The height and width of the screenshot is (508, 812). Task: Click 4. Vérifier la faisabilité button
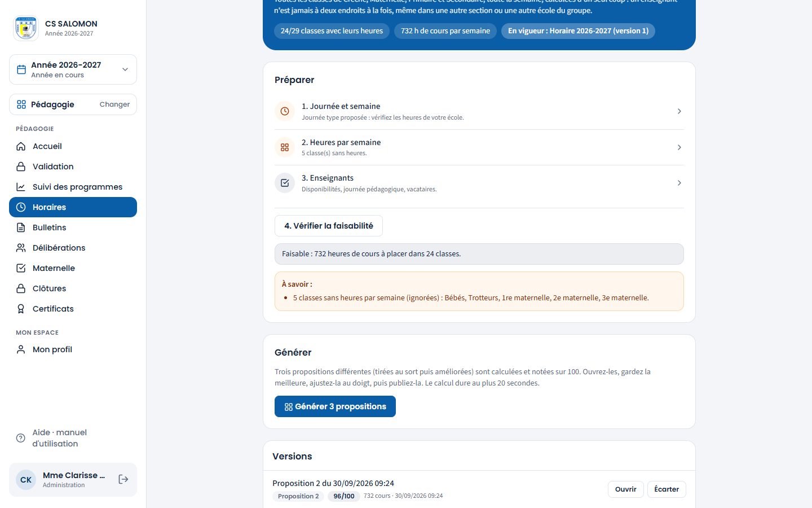pyautogui.click(x=329, y=226)
